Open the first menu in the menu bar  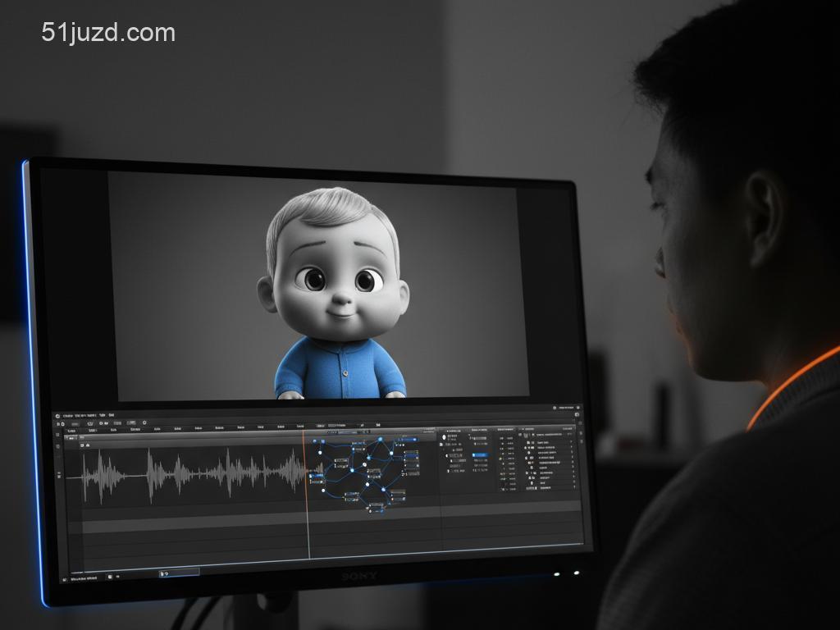69,416
